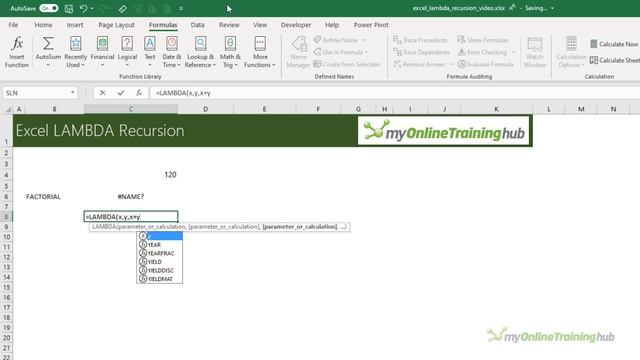Click Trace Precedents
640x360 pixels.
pos(420,40)
